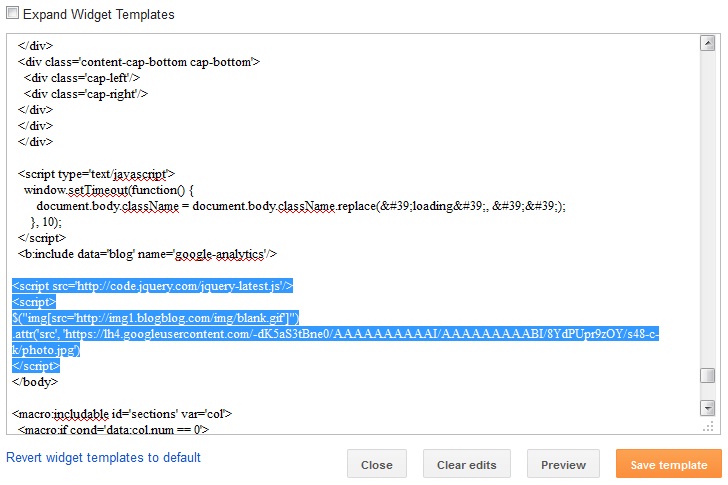Click the div class='cap-left' line
This screenshot has height=485, width=728.
tap(82, 78)
